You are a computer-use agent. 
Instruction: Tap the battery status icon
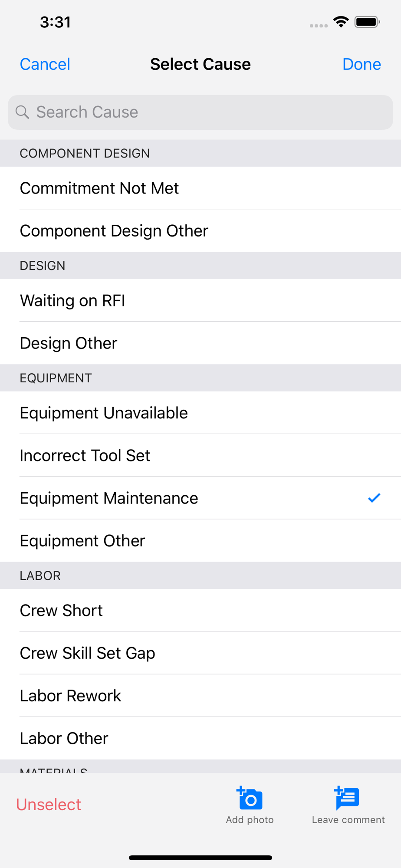pos(367,22)
